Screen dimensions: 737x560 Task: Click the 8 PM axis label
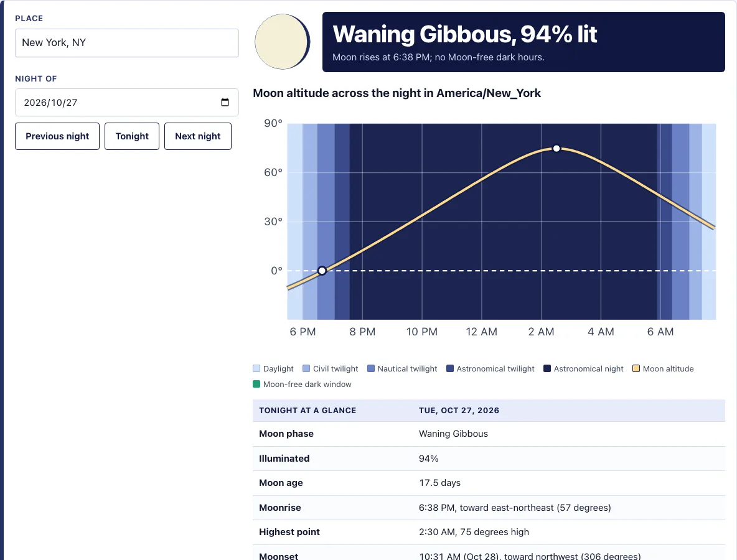click(x=362, y=332)
